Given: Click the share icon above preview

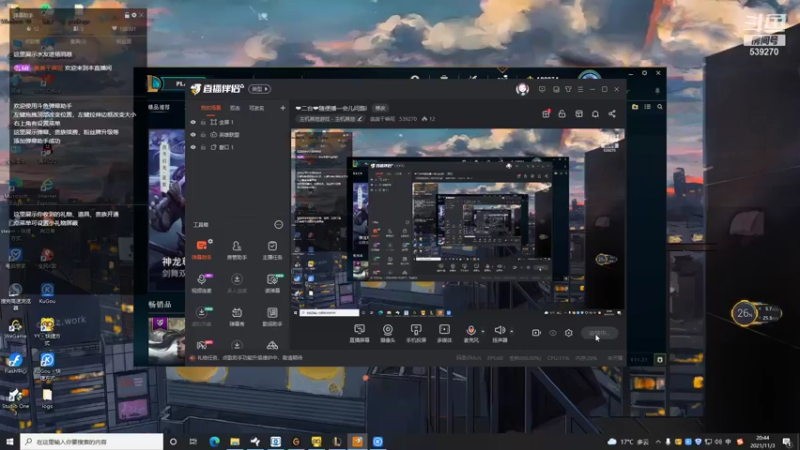Looking at the screenshot, I should click(x=612, y=114).
